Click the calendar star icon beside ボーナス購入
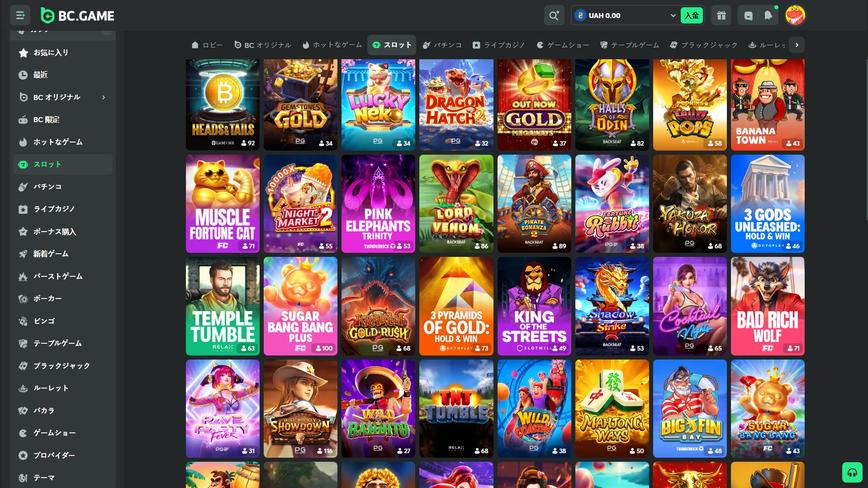Screen dimensions: 868x488 click(23, 232)
